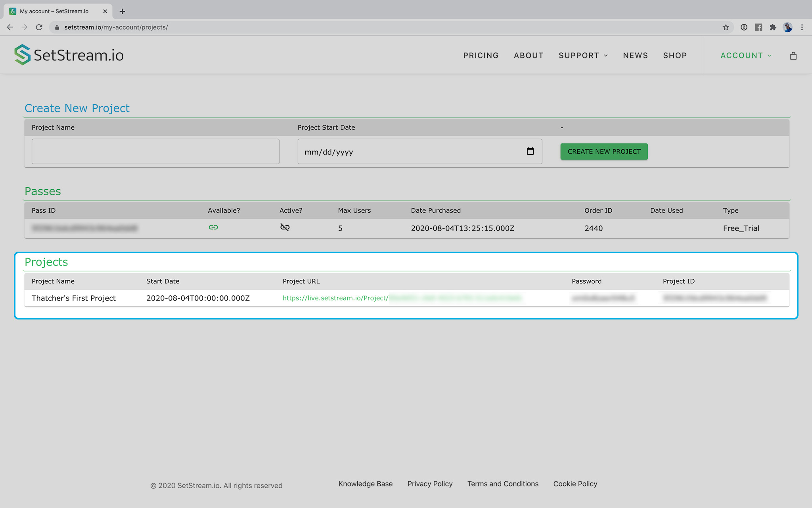Select the My account browser tab
This screenshot has height=508, width=812.
point(58,11)
